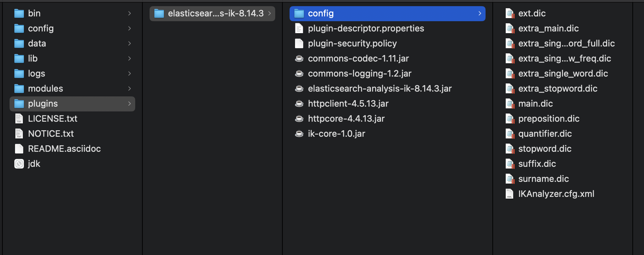Click the jdk alias icon

19,164
